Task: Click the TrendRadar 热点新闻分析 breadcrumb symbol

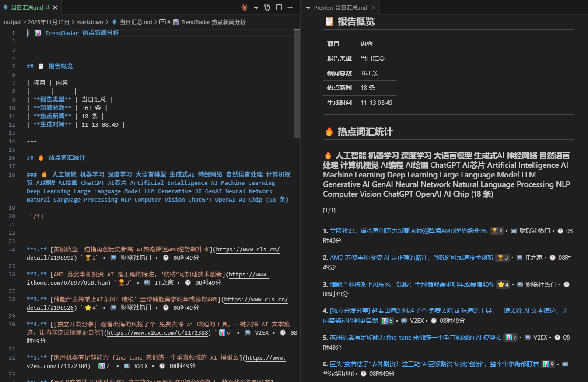Action: (213, 22)
